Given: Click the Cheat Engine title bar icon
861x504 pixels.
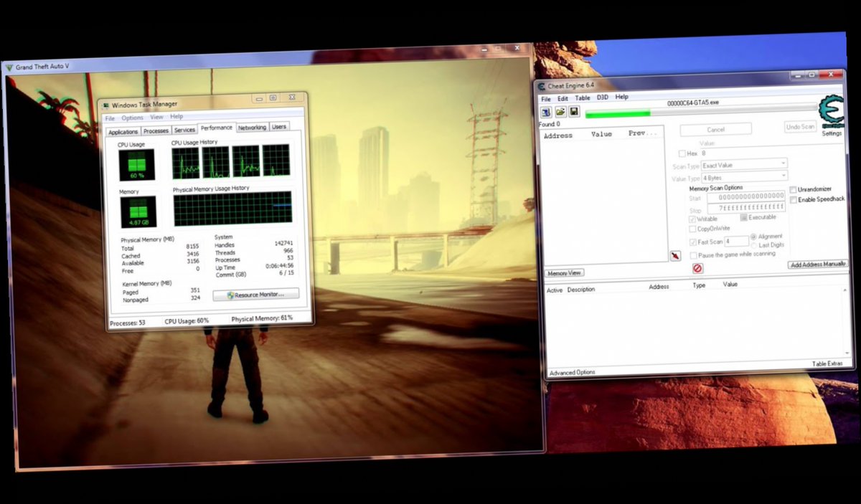Looking at the screenshot, I should (x=541, y=87).
